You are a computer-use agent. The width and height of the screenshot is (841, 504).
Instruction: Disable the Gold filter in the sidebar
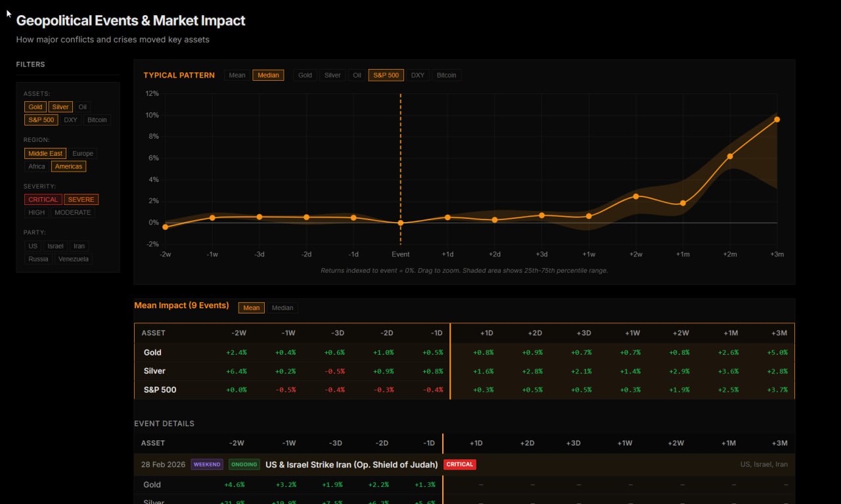click(x=35, y=106)
